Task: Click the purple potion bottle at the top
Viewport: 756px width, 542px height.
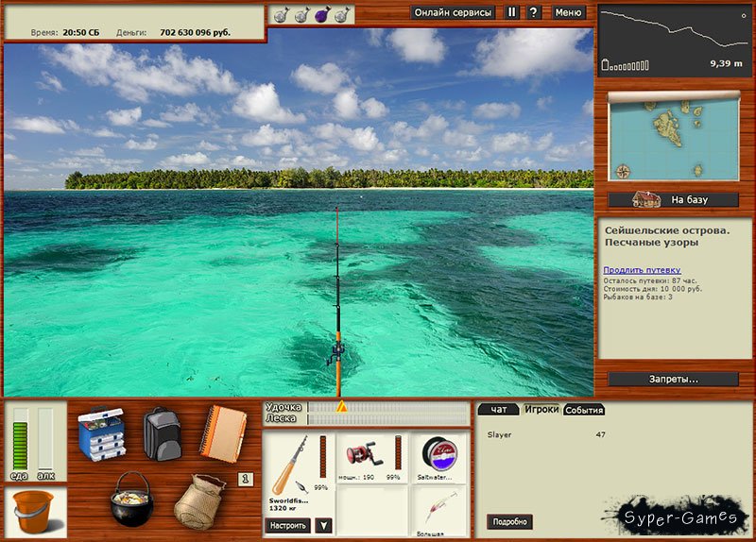Action: point(322,15)
